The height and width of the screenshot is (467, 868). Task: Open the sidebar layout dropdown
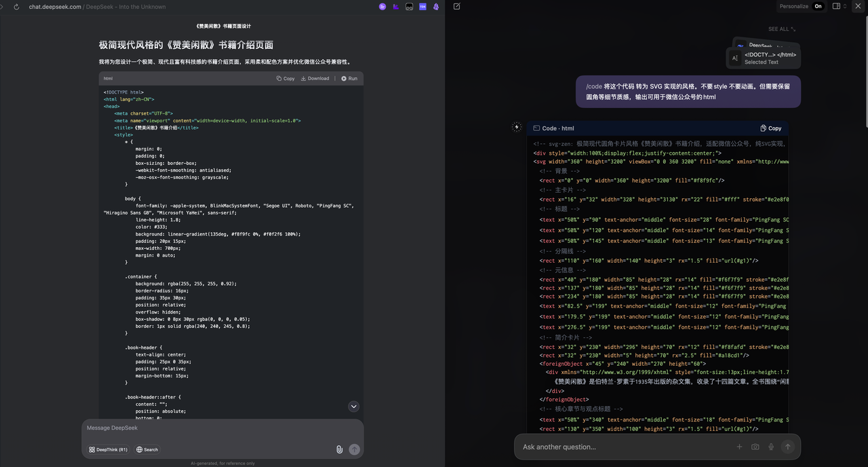(839, 6)
